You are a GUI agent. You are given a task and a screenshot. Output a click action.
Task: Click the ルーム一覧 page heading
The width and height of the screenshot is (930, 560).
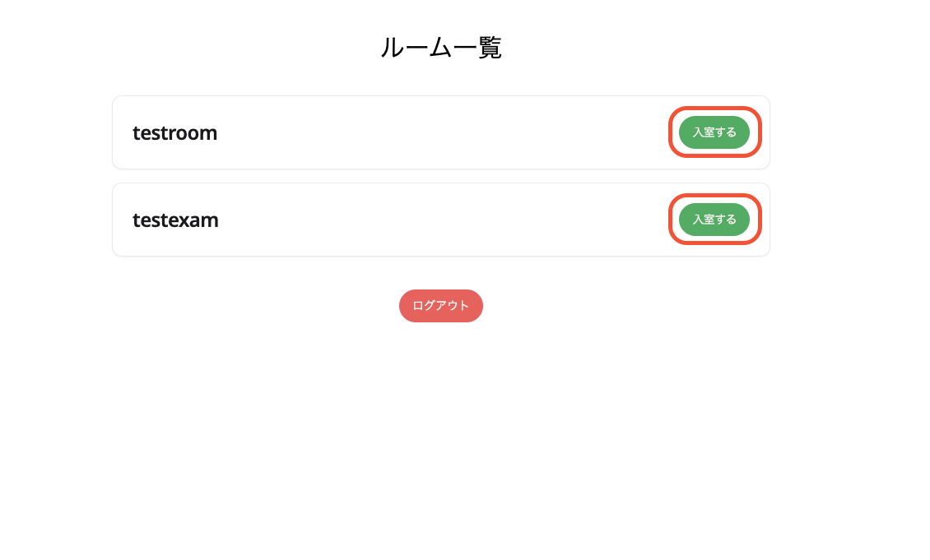point(441,47)
